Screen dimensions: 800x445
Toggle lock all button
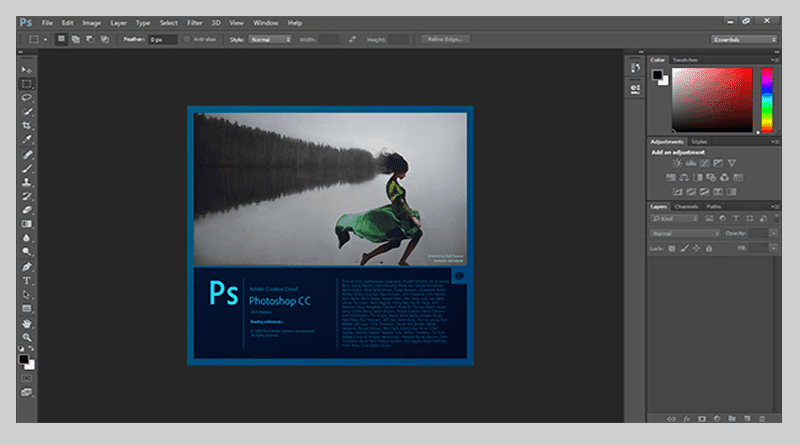point(709,249)
